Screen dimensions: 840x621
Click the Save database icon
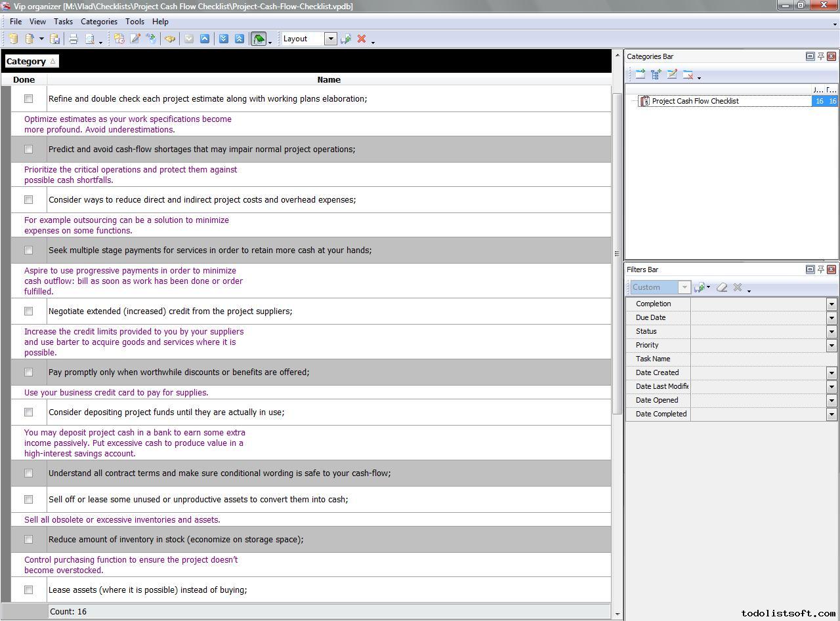tap(55, 39)
